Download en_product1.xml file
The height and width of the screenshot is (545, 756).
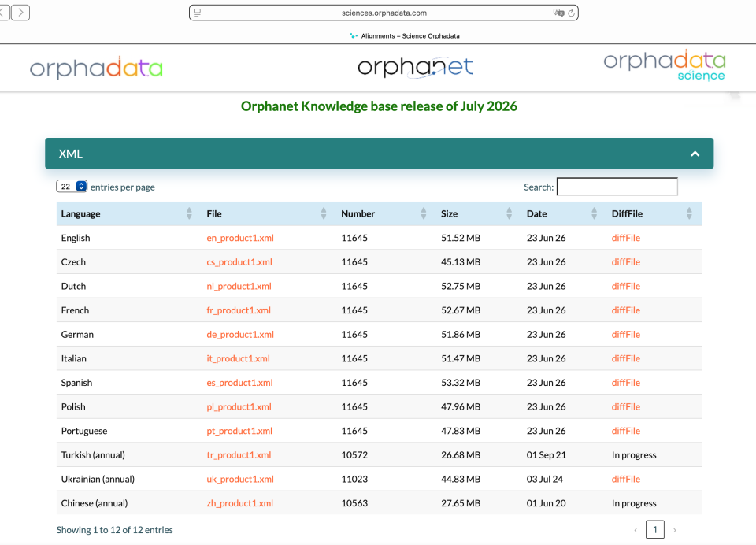click(x=240, y=238)
